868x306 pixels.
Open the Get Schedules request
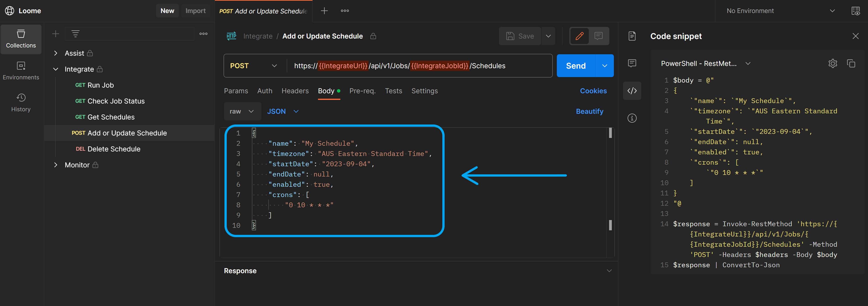point(105,117)
